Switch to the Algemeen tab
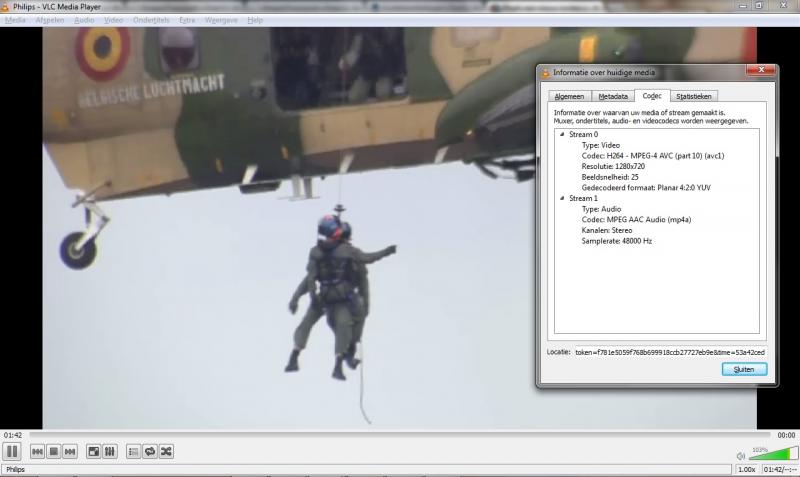 click(x=568, y=96)
